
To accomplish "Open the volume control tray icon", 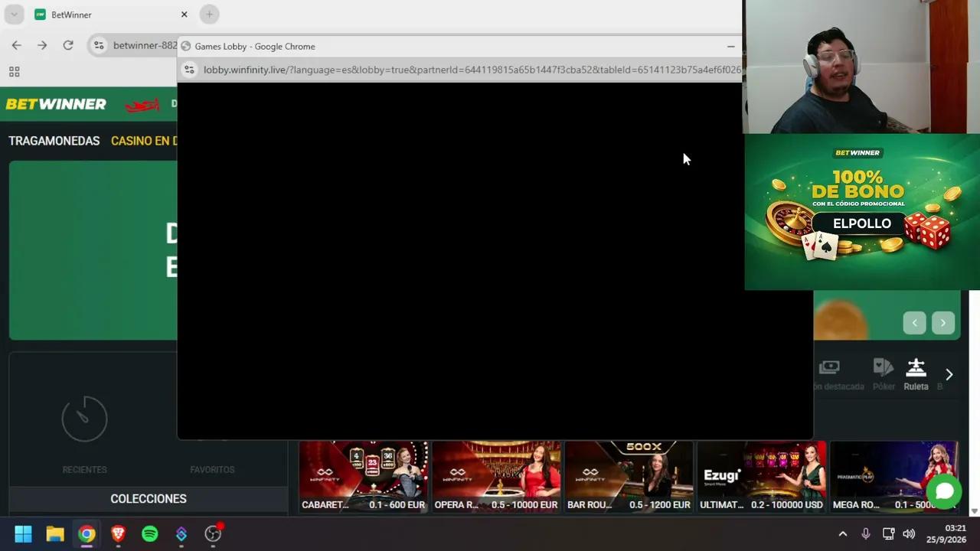I will [x=909, y=534].
